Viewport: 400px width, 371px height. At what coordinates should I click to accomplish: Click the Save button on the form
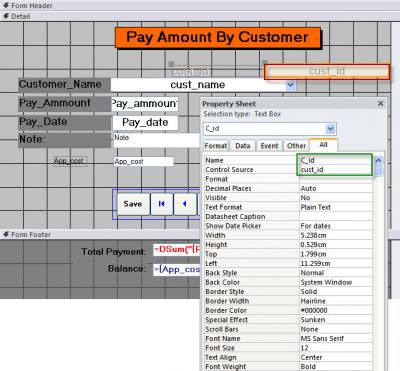point(133,204)
